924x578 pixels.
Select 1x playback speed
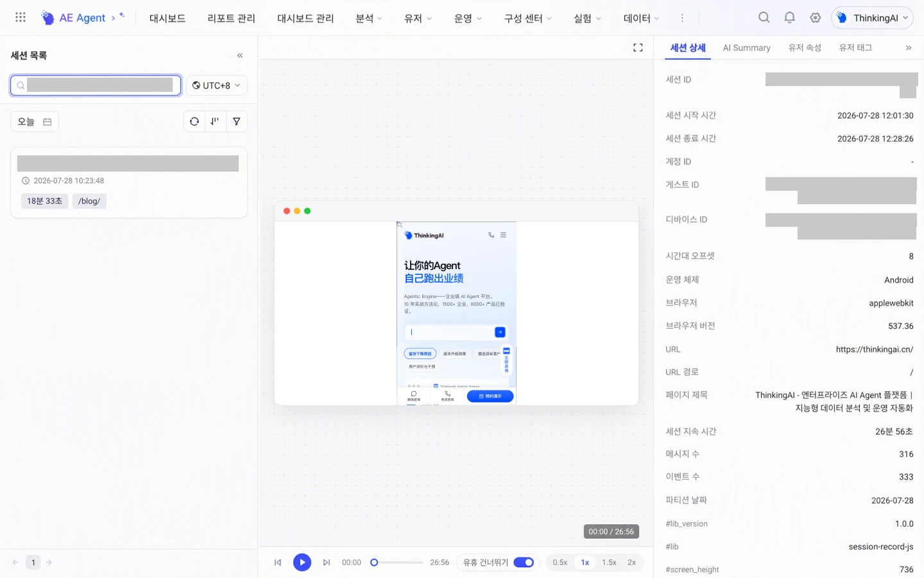click(585, 563)
